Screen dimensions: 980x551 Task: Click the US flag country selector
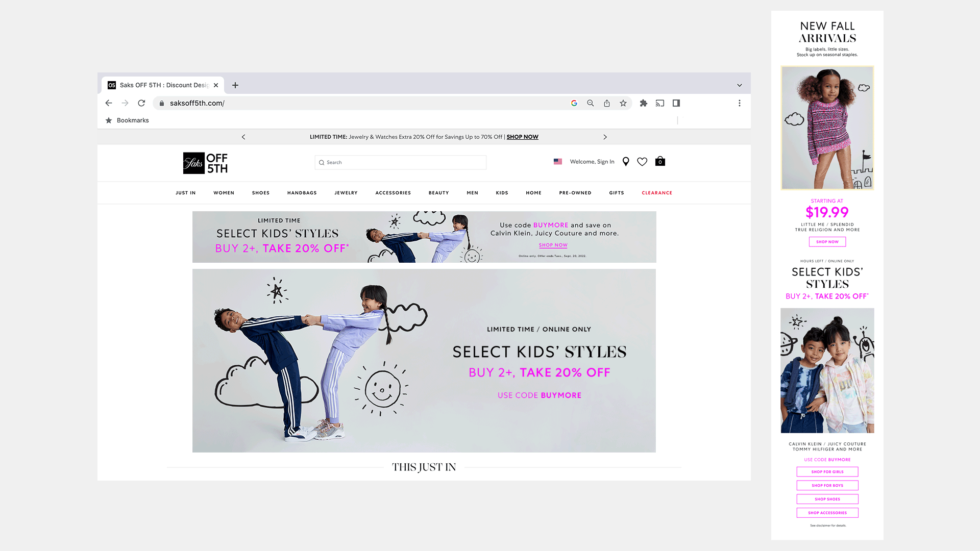(558, 162)
